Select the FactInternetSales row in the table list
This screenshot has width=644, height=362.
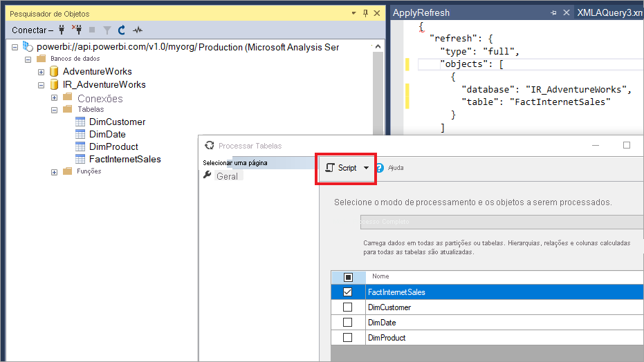tap(487, 292)
